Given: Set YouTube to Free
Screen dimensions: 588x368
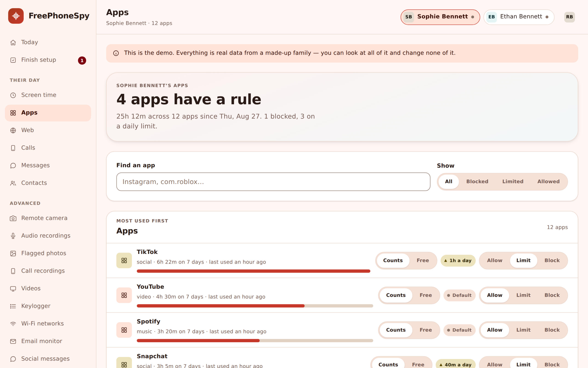Looking at the screenshot, I should point(426,295).
